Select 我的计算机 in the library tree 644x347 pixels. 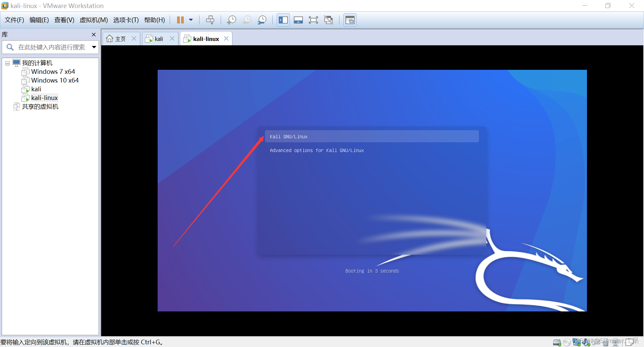click(37, 63)
